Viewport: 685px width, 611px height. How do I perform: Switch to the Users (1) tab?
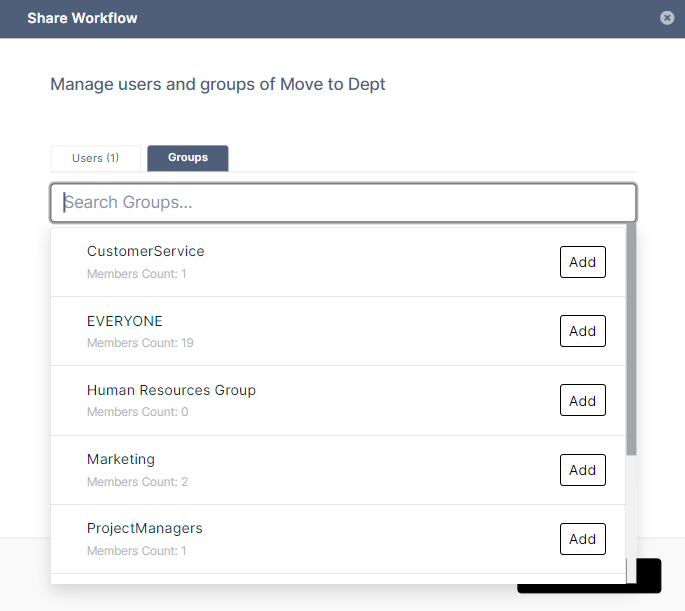tap(96, 158)
